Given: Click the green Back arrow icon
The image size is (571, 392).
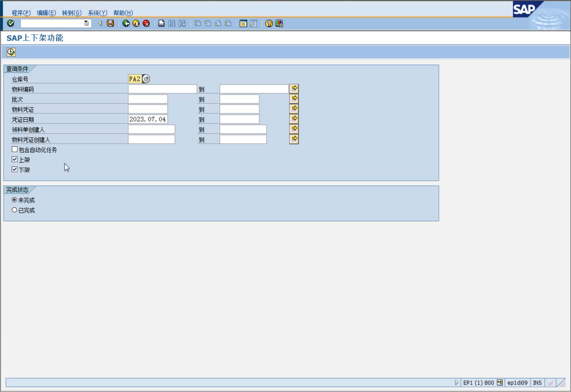Looking at the screenshot, I should (126, 24).
